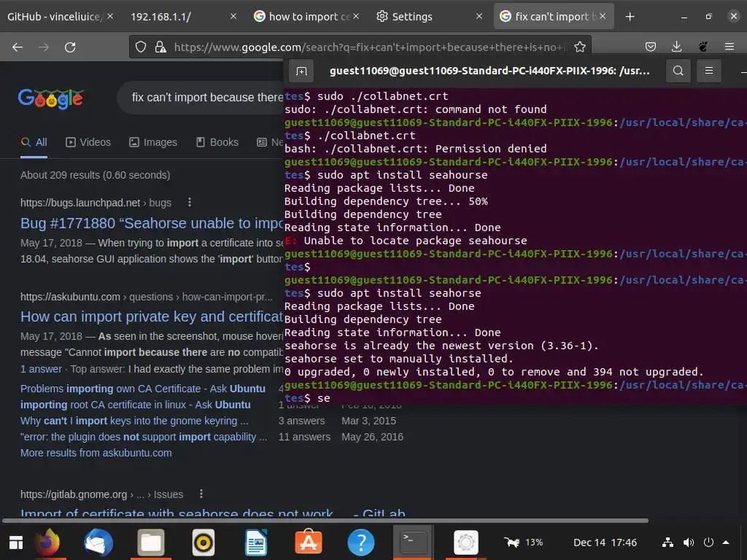Open the workspace overview grid icon
The height and width of the screenshot is (560, 747).
coord(16,542)
